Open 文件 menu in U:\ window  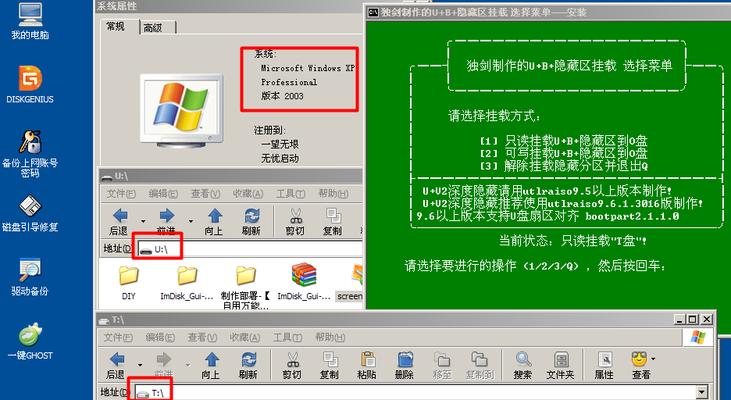tap(121, 193)
